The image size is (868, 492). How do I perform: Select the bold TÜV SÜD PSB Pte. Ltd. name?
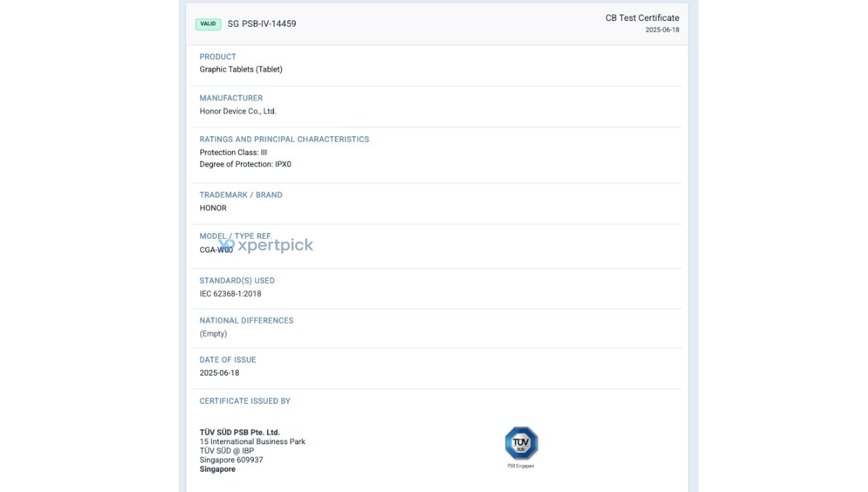pos(239,433)
